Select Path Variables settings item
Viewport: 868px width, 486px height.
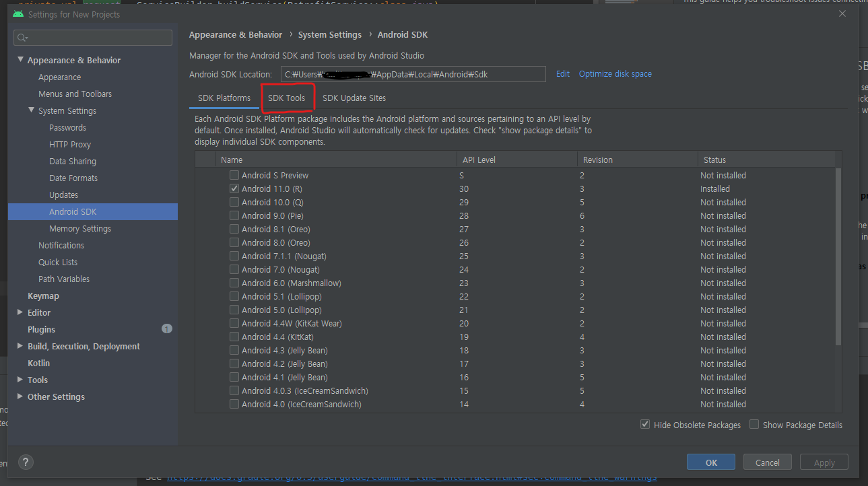64,279
